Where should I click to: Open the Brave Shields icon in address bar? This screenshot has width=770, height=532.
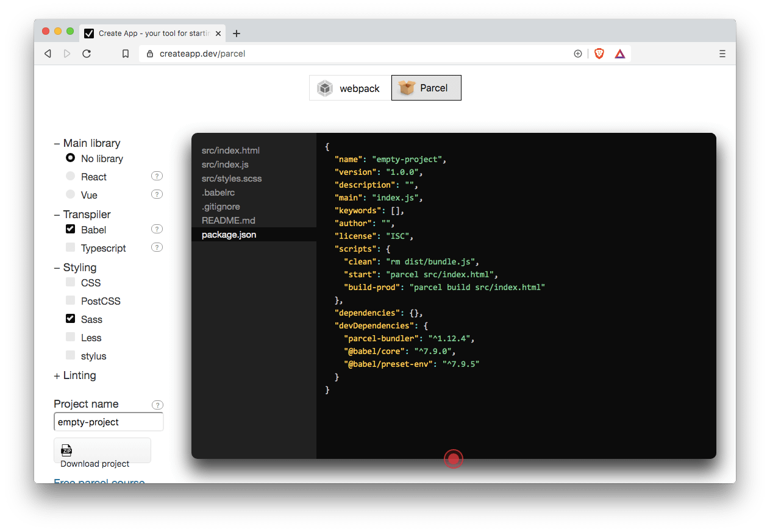point(599,53)
